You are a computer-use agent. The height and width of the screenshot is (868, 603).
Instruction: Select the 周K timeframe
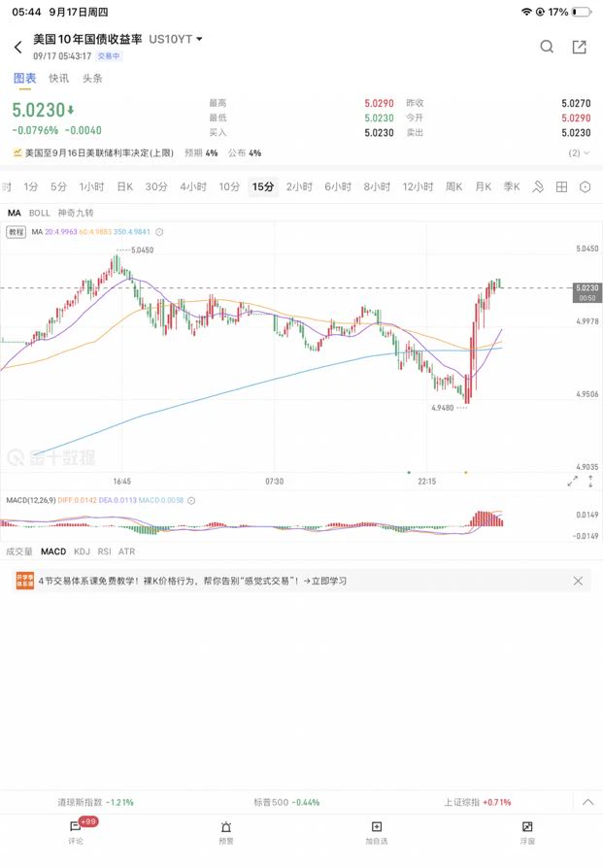tap(454, 187)
